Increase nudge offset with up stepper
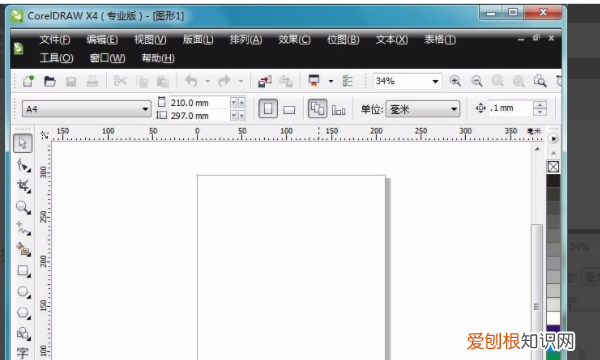The width and height of the screenshot is (600, 360). pos(540,105)
